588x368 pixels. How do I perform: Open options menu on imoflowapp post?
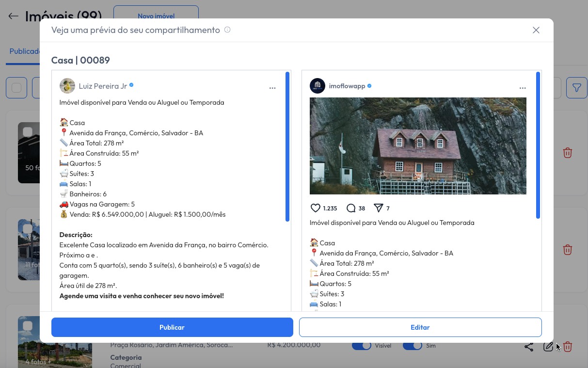click(523, 88)
